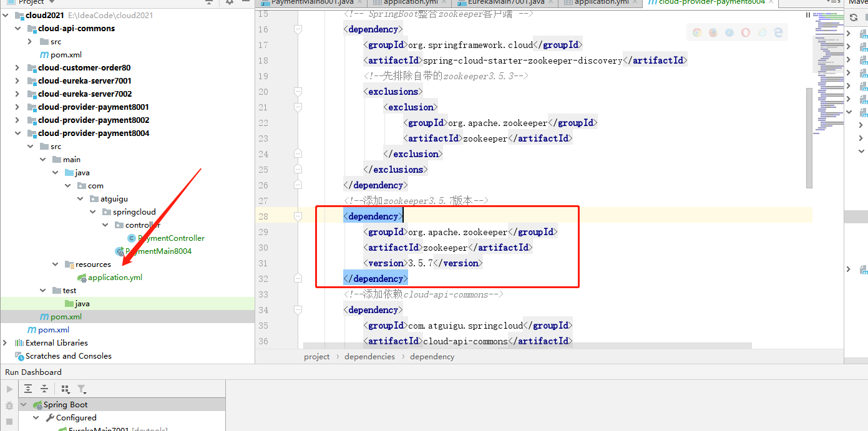Click the minimap pause icon beside the editor

807,15
